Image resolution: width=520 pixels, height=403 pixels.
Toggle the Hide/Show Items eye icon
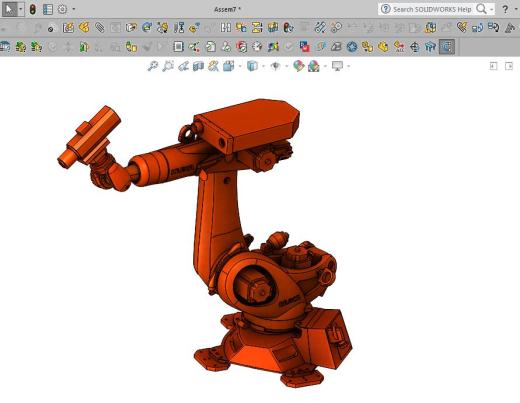click(275, 66)
